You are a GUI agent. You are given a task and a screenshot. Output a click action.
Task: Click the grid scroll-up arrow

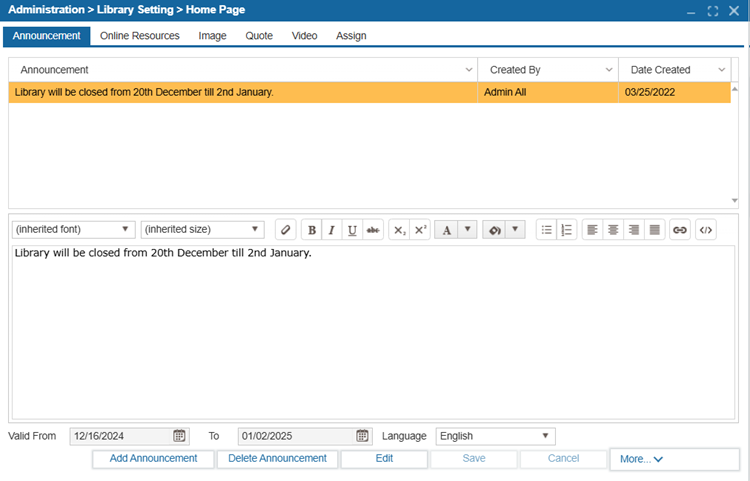click(x=735, y=89)
